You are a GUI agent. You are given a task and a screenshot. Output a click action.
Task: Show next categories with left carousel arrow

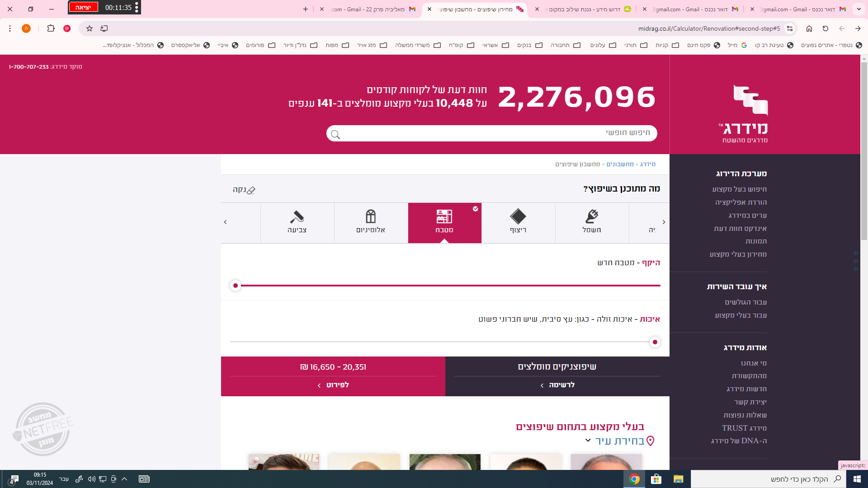click(225, 222)
